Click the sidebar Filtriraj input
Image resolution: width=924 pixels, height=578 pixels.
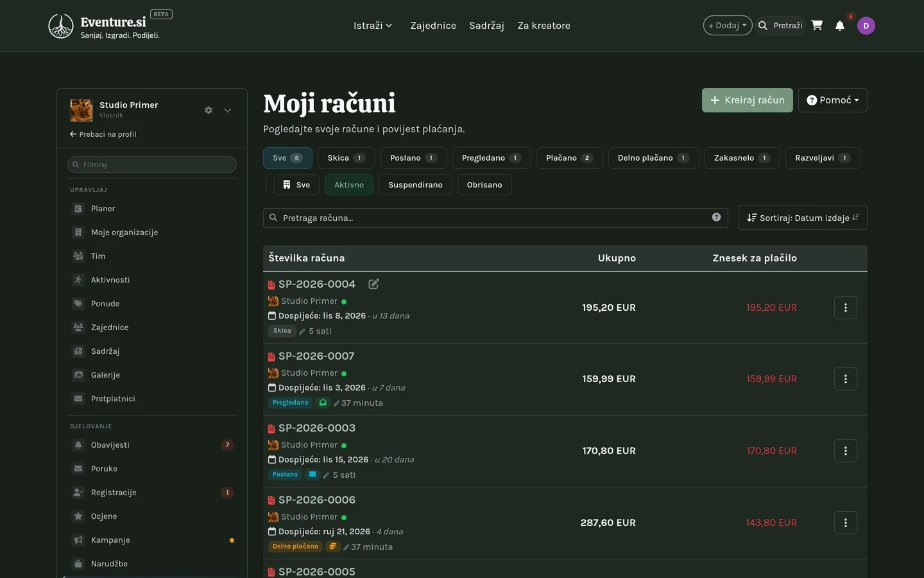[x=152, y=164]
